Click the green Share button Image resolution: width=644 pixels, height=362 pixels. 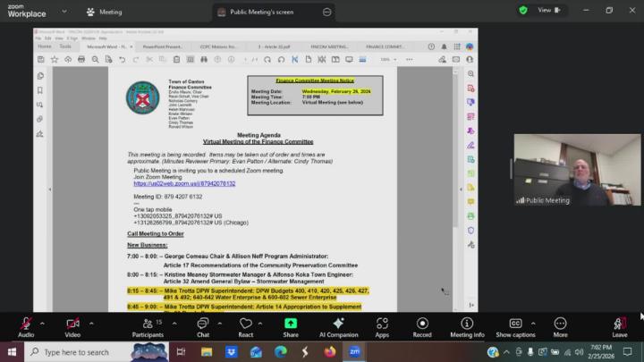tap(291, 325)
